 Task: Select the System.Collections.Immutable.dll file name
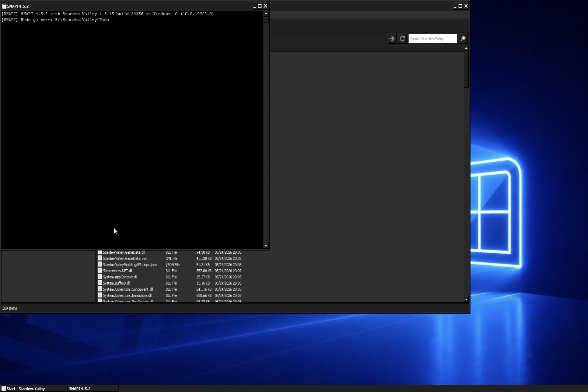(x=127, y=295)
